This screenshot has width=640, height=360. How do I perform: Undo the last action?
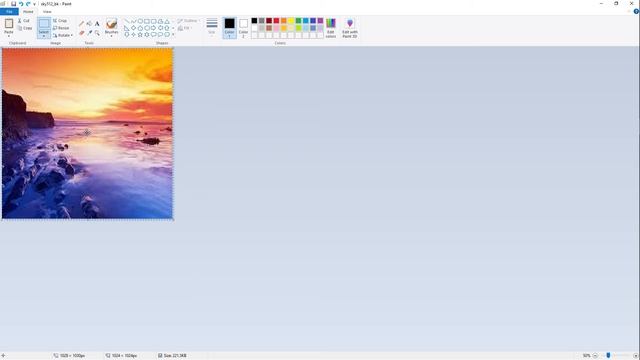coord(21,4)
